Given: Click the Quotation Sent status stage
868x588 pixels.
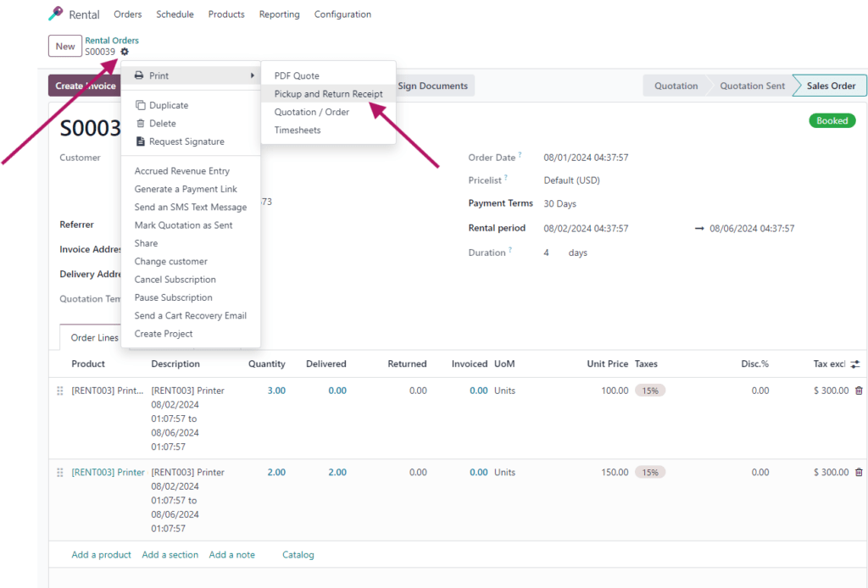Looking at the screenshot, I should coord(751,86).
